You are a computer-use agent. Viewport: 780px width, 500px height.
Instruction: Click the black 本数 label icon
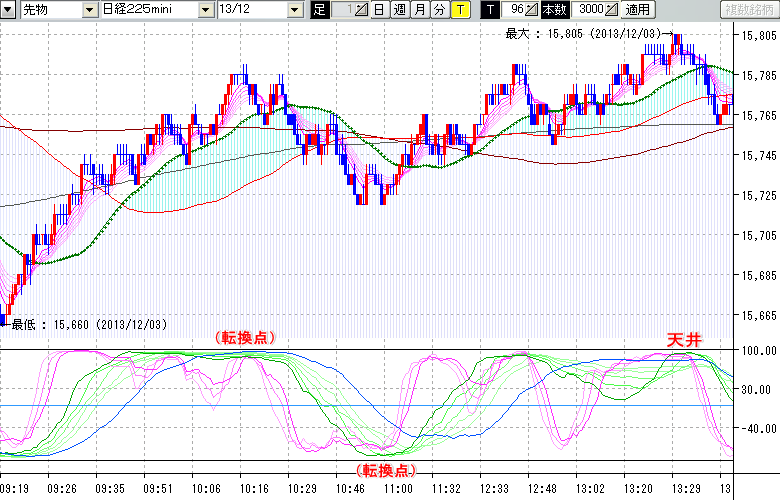pyautogui.click(x=554, y=10)
